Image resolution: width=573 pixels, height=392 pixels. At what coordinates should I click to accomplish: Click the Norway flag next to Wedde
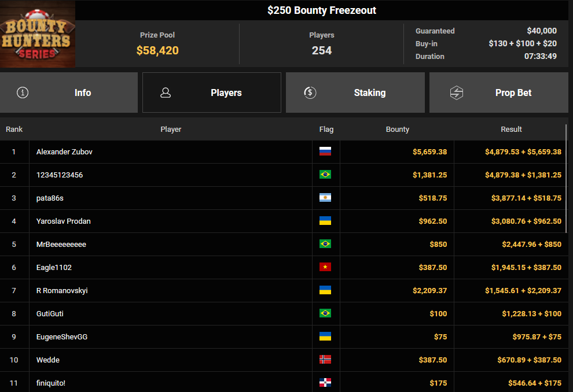[x=325, y=360]
